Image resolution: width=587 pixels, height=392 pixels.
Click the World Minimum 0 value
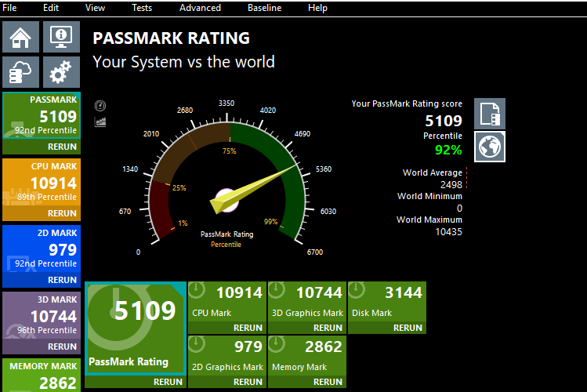[460, 209]
